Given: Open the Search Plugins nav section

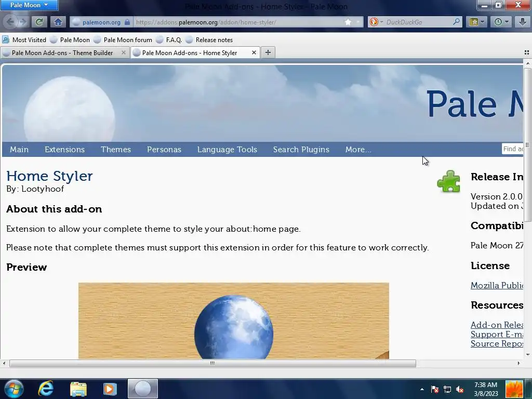Looking at the screenshot, I should (301, 149).
